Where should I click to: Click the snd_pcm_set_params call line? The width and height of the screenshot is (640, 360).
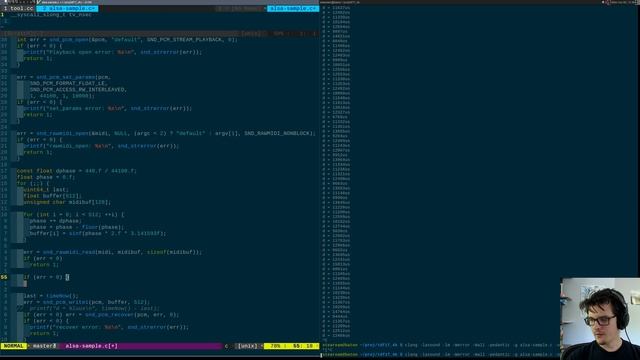point(64,77)
